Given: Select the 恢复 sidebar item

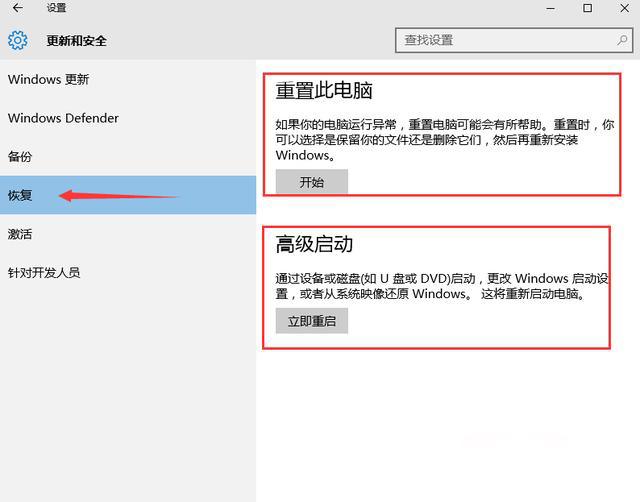Looking at the screenshot, I should (x=20, y=195).
